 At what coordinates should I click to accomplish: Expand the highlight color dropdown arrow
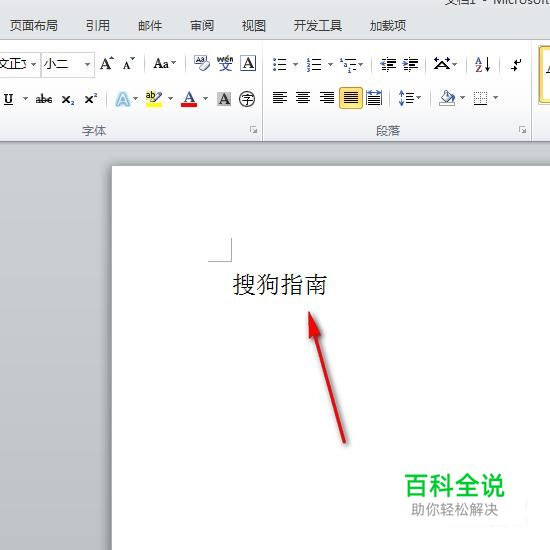[170, 99]
